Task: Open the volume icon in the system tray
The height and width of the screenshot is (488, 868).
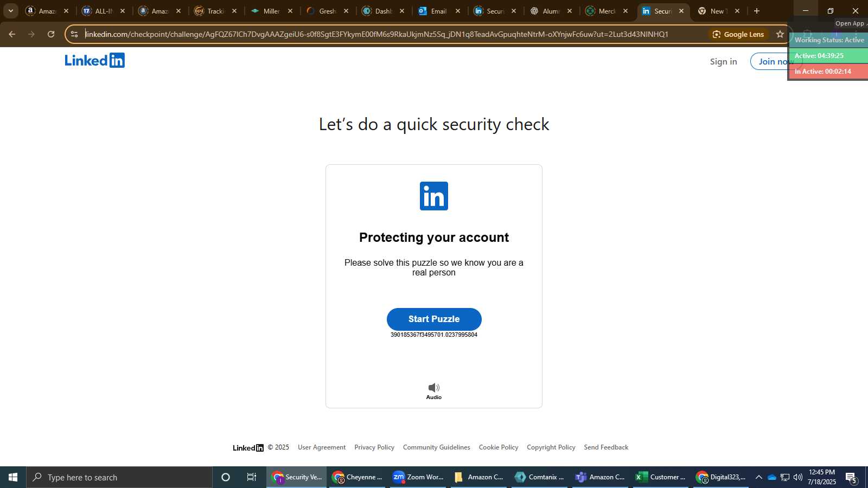Action: coord(798,477)
